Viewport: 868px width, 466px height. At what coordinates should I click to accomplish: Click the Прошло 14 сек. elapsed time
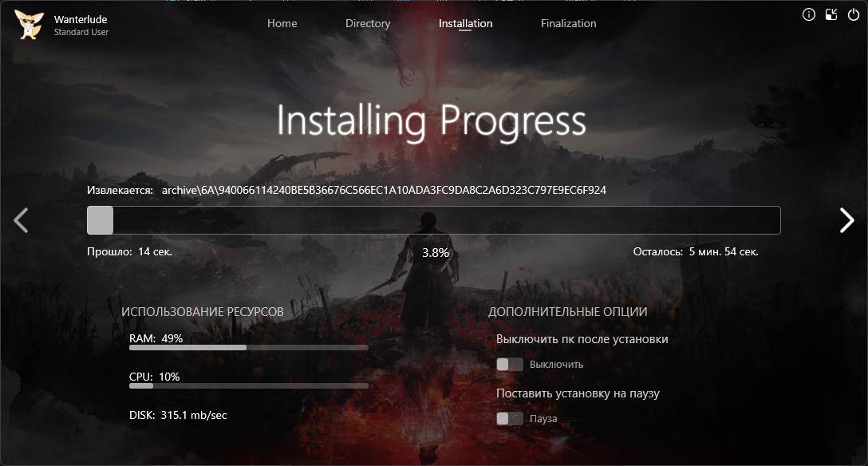(129, 251)
